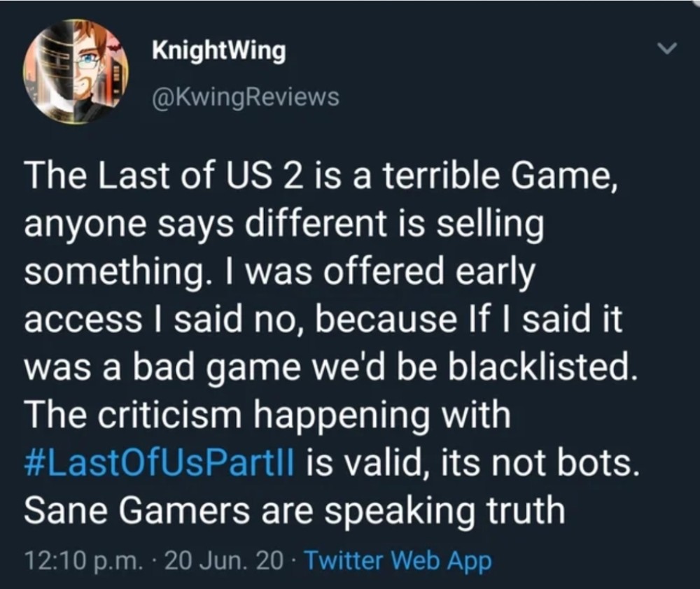Screen dimensions: 700x589
Task: Open the KnightWing display name profile
Action: click(x=218, y=50)
